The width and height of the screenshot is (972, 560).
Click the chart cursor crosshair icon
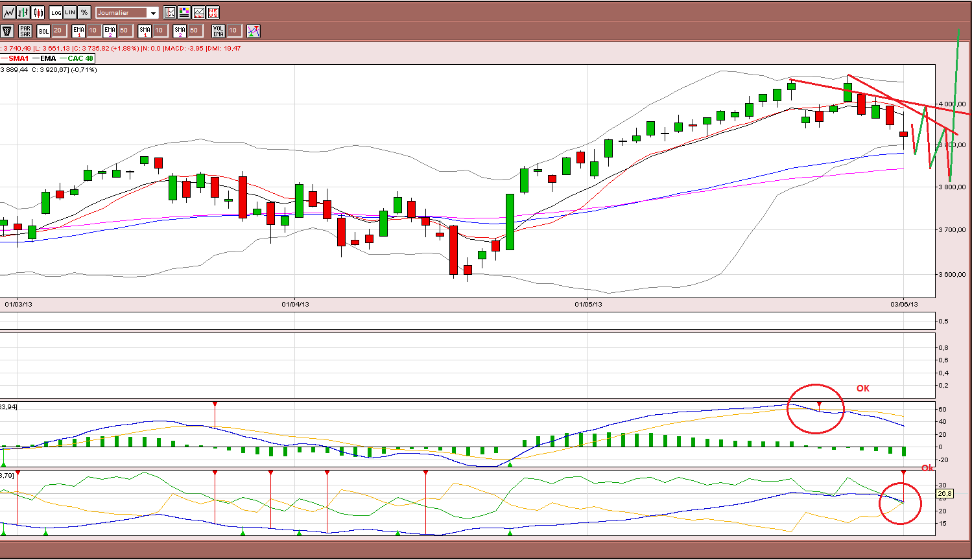[x=170, y=12]
